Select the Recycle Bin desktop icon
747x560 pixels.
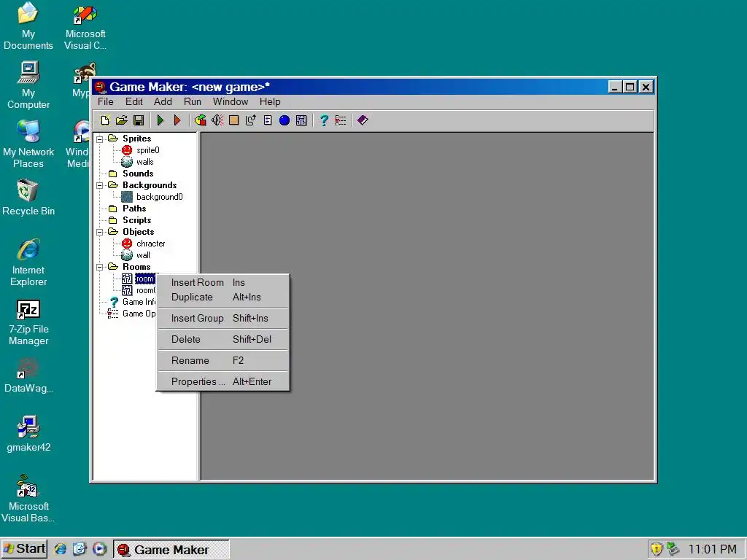click(x=28, y=198)
